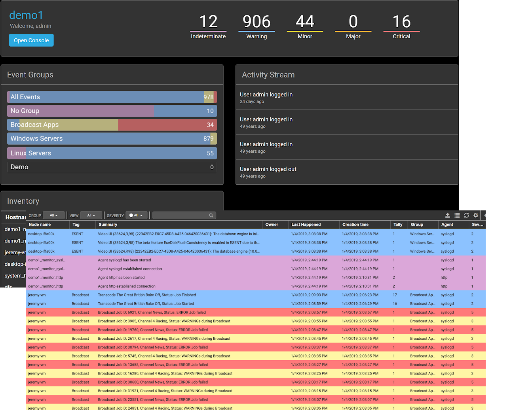Image resolution: width=513 pixels, height=420 pixels.
Task: Click the Major count 0
Action: [x=353, y=21]
